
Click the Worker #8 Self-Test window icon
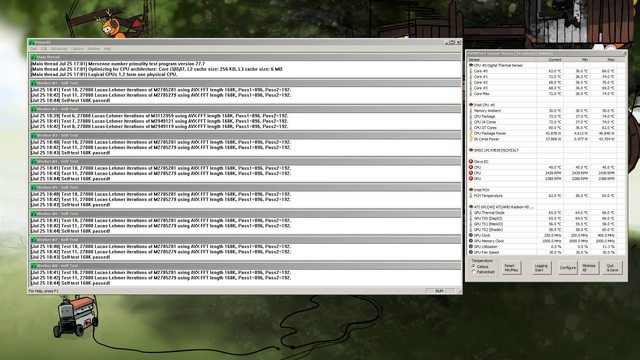(x=34, y=266)
